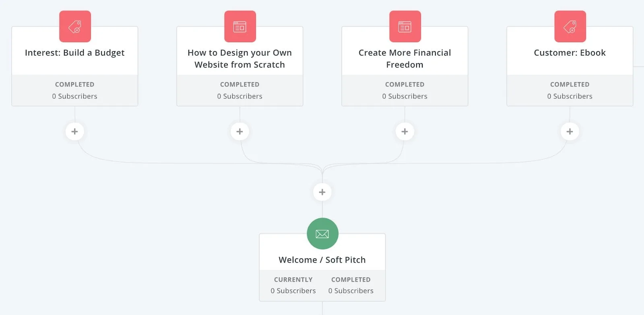Click the tag icon above Customer: Ebook
Image resolution: width=644 pixels, height=315 pixels.
tap(570, 26)
